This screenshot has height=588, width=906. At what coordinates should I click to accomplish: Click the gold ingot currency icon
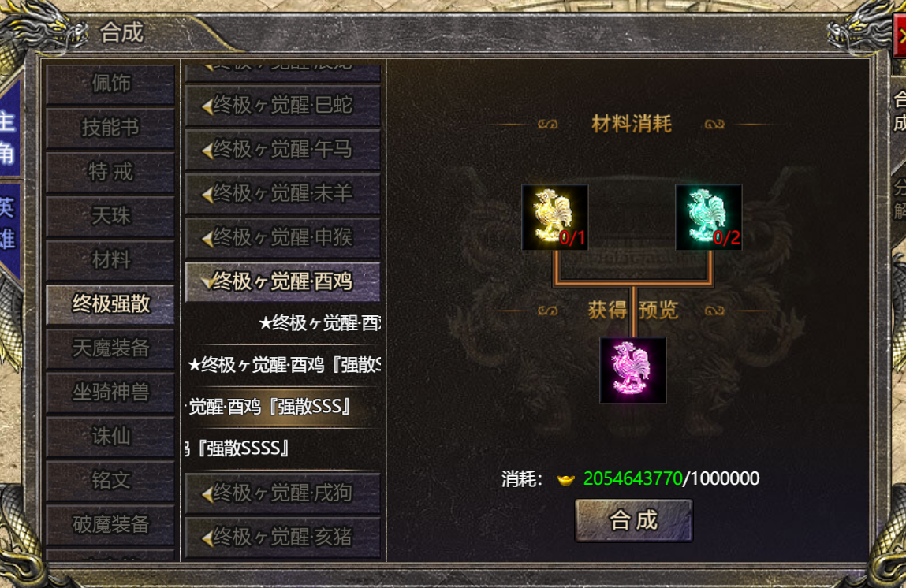pos(565,479)
